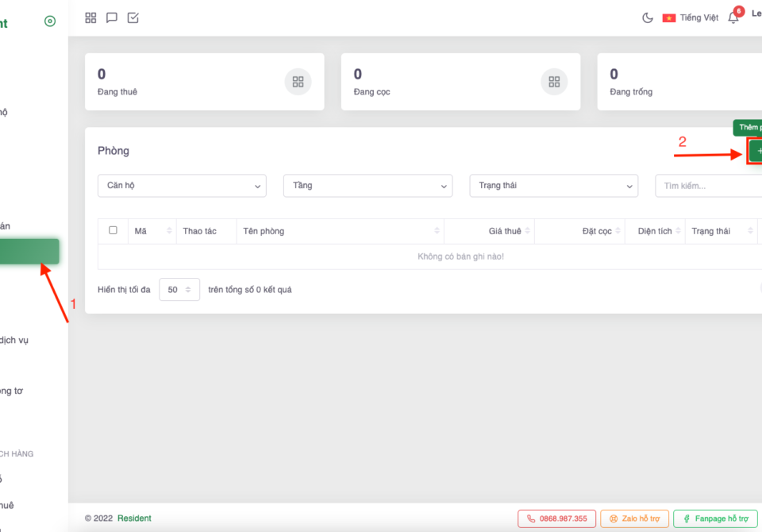This screenshot has height=532, width=762.
Task: Switch language via Tiếng Việt selector
Action: pos(691,17)
